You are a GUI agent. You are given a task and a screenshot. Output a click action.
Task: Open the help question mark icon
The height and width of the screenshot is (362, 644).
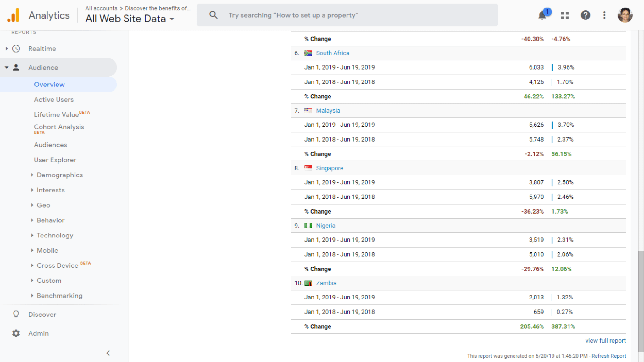pos(585,15)
